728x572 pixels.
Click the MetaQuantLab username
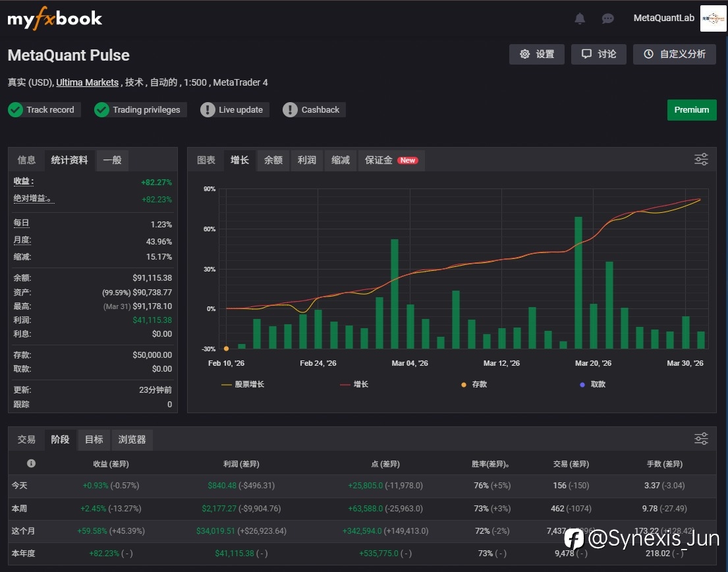pos(664,18)
